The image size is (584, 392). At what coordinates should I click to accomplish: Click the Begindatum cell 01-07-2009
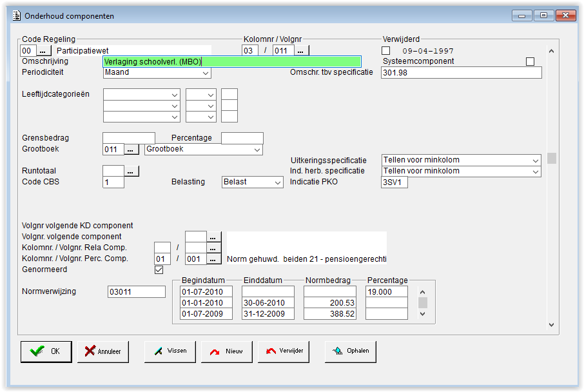pyautogui.click(x=206, y=314)
